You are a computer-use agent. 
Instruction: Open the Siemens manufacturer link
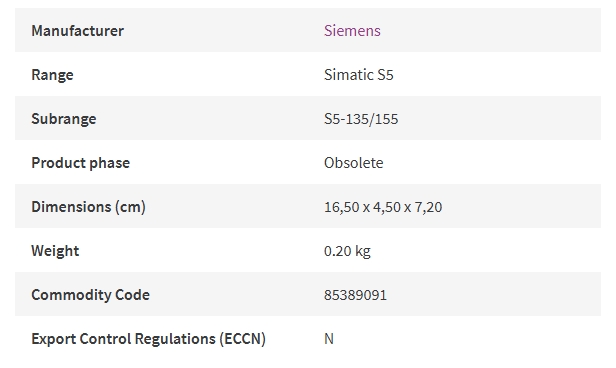tap(352, 31)
